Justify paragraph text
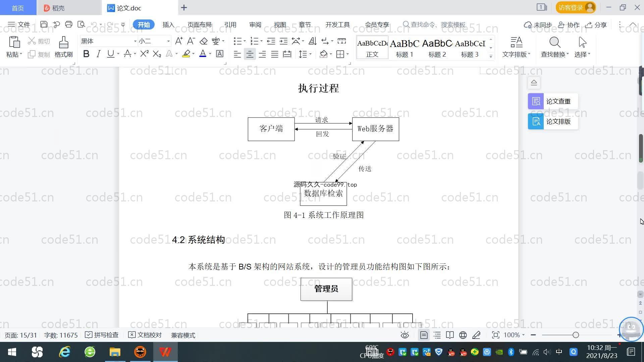This screenshot has height=362, width=644. point(275,54)
